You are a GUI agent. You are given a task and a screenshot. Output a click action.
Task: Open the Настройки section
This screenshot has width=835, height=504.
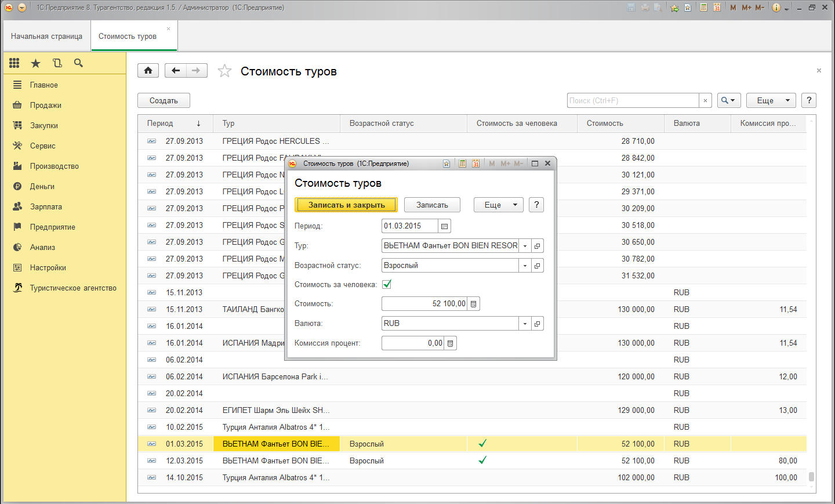click(x=48, y=267)
